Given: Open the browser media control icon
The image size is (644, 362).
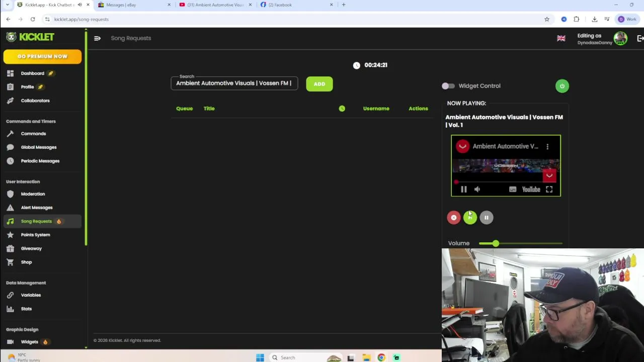Looking at the screenshot, I should pos(607,19).
